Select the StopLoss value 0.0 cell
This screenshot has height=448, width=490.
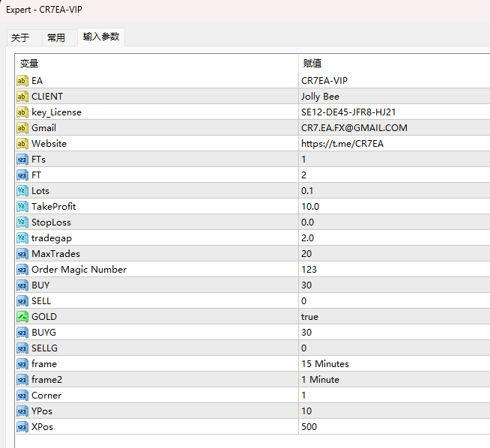point(394,223)
